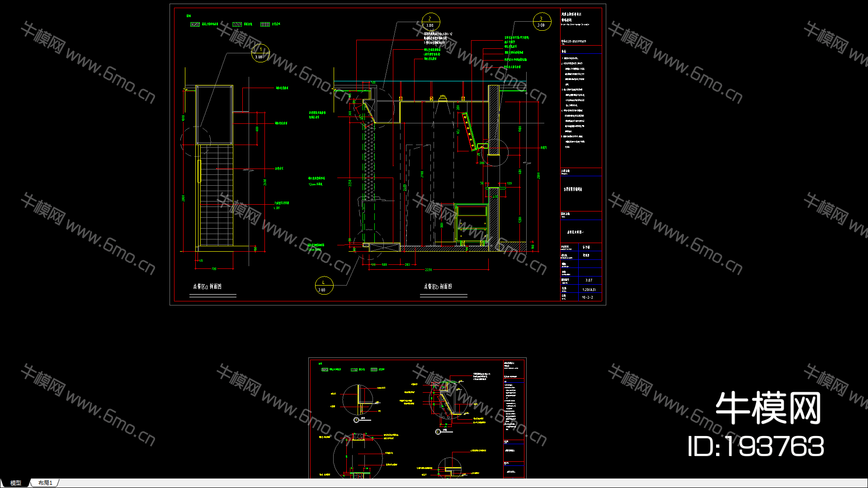Viewport: 868px width, 488px height.
Task: Select the 283 dimension text
Action: 407,265
